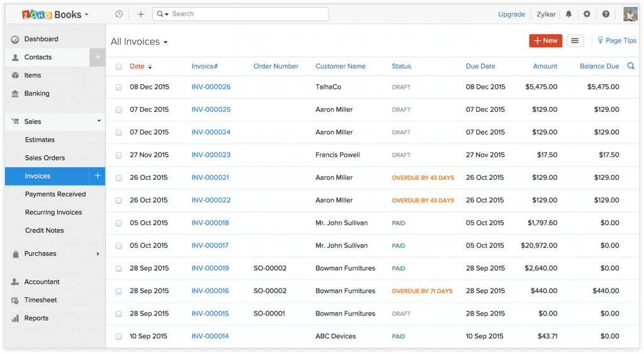Image resolution: width=644 pixels, height=354 pixels.
Task: Open Recurring Invoices
Action: (53, 213)
